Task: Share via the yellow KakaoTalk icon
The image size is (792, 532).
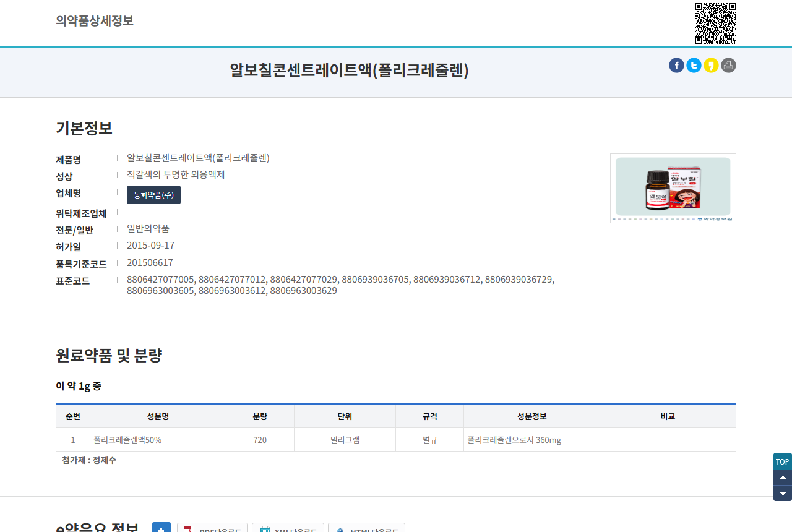Action: (711, 66)
